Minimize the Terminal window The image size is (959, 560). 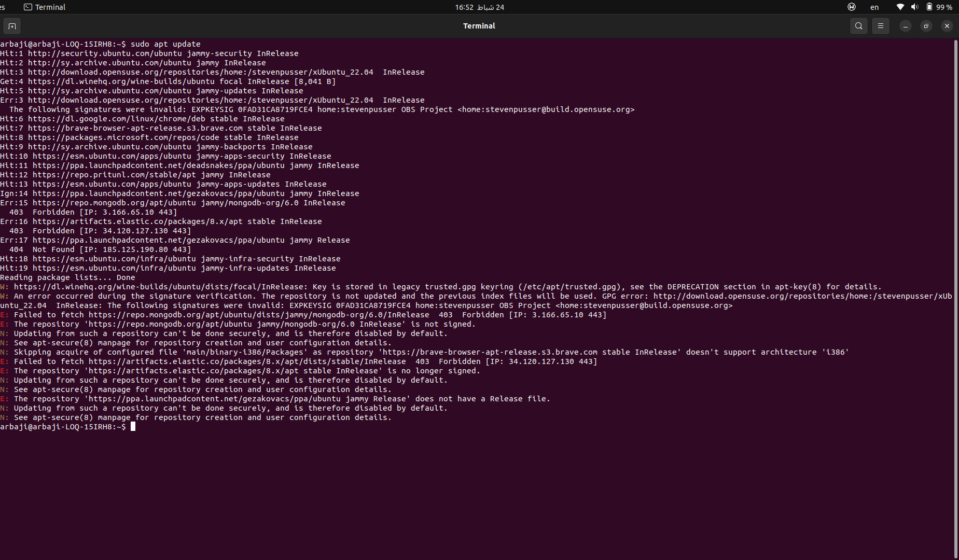(x=906, y=26)
